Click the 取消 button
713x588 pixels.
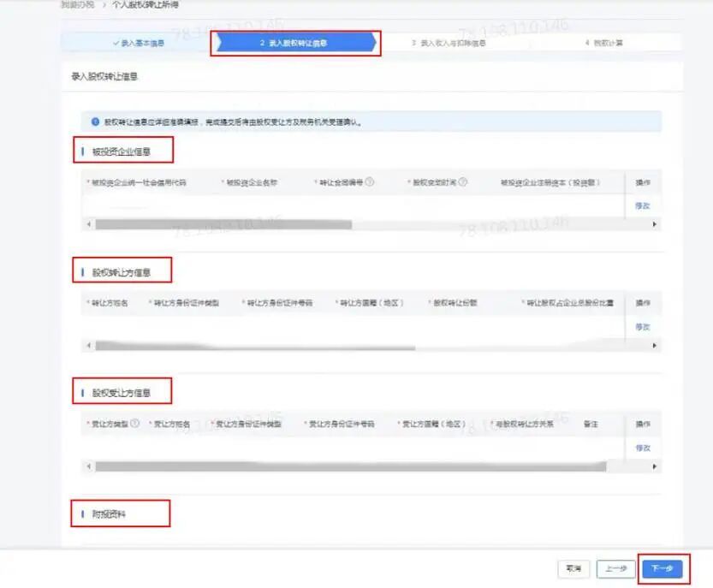(573, 568)
